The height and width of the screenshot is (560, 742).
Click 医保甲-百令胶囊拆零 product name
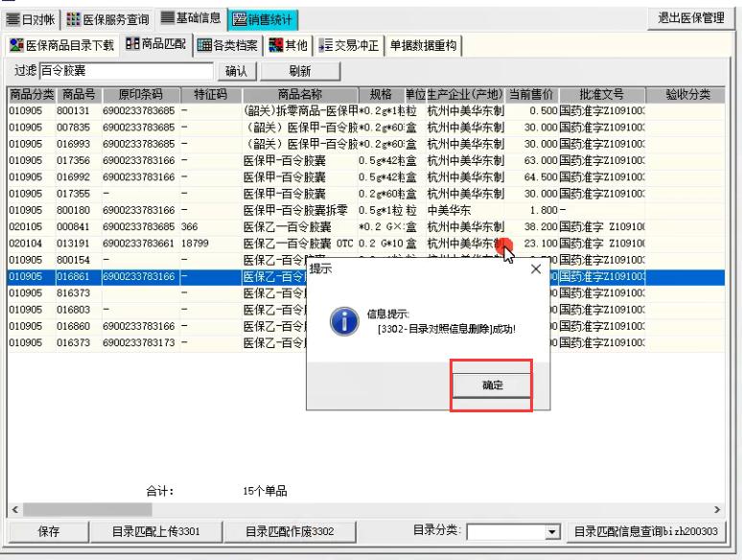tap(295, 210)
